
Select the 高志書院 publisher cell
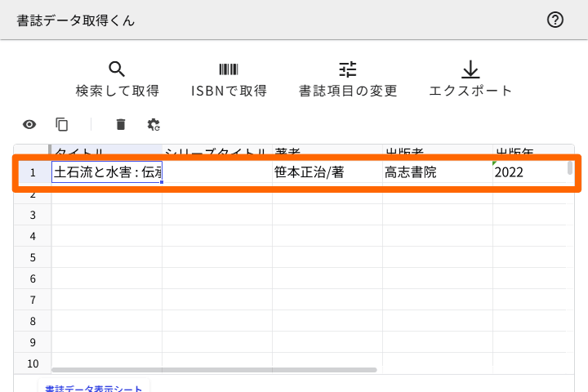pos(437,172)
